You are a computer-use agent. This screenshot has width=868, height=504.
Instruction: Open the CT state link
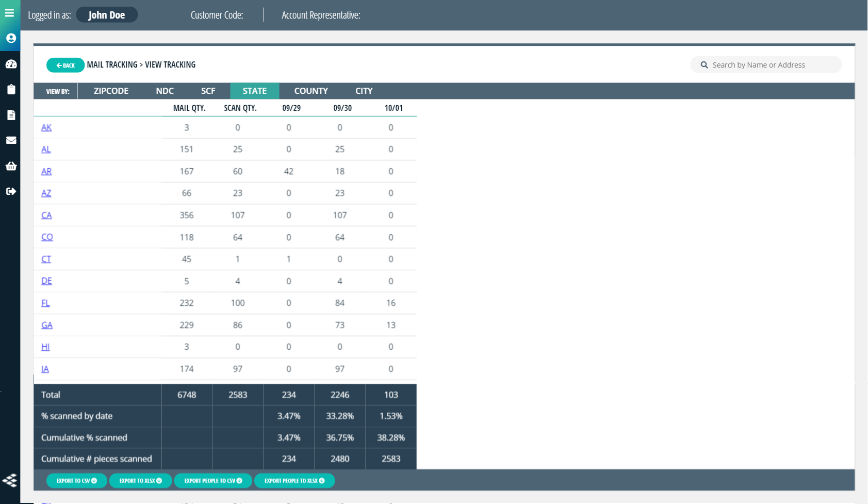(46, 259)
